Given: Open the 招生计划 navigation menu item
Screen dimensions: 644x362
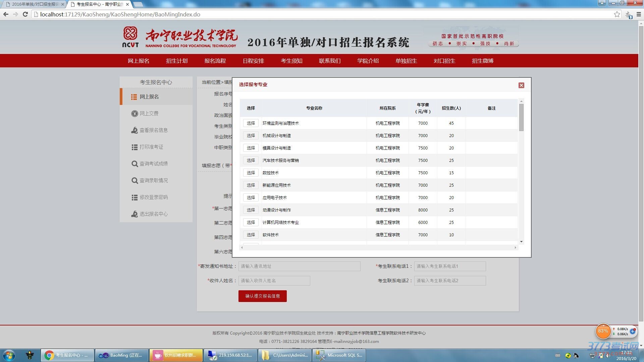Looking at the screenshot, I should point(177,61).
